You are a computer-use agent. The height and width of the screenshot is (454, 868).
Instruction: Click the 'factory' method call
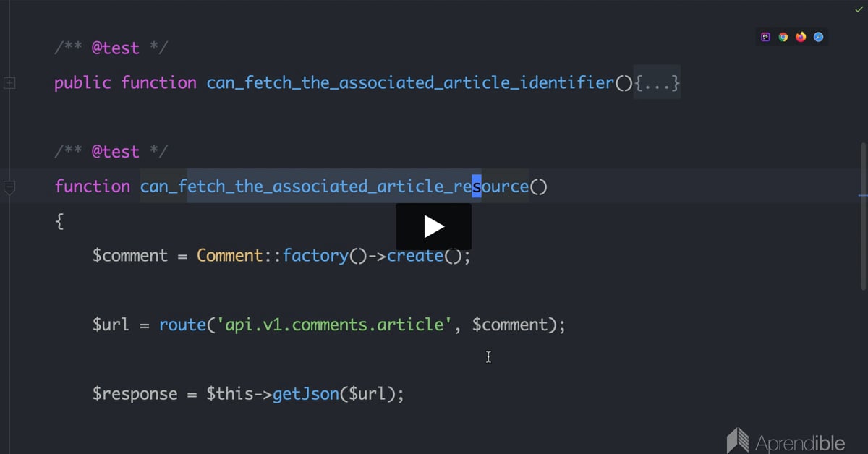(315, 255)
